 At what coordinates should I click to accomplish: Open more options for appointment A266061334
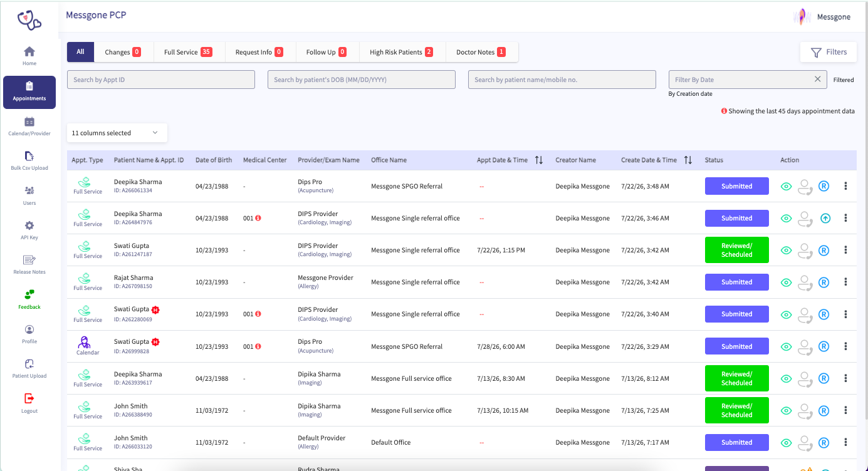[845, 186]
